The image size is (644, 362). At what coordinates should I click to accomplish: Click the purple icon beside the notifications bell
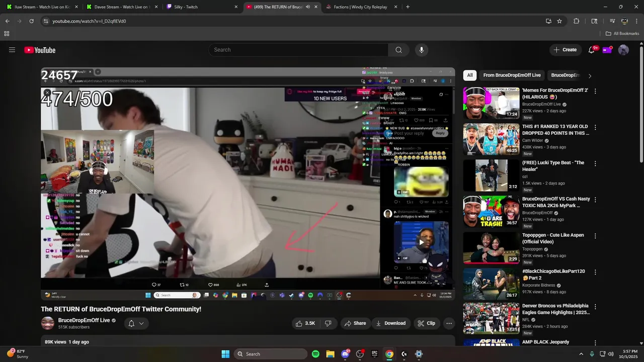pyautogui.click(x=607, y=50)
